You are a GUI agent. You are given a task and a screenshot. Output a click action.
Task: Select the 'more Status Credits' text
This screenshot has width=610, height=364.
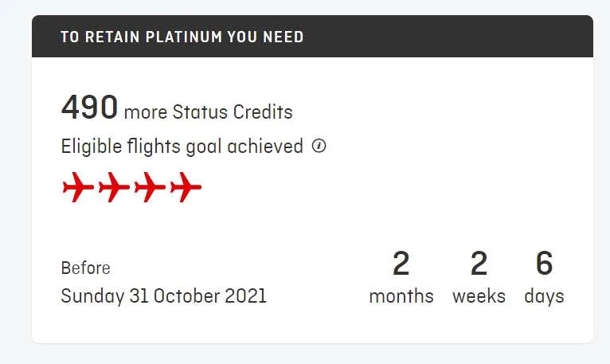(x=209, y=112)
